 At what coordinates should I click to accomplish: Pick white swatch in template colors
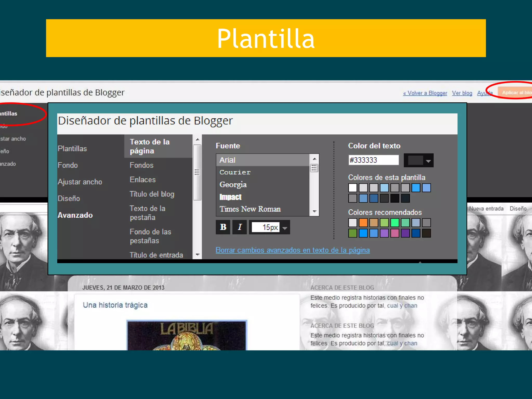[x=353, y=188]
